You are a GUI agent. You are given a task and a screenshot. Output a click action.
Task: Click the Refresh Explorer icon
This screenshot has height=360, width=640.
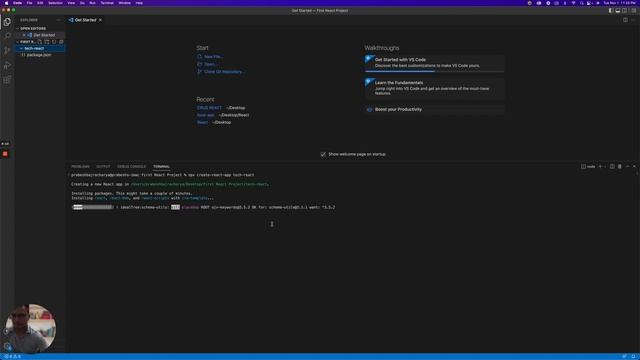(54, 42)
